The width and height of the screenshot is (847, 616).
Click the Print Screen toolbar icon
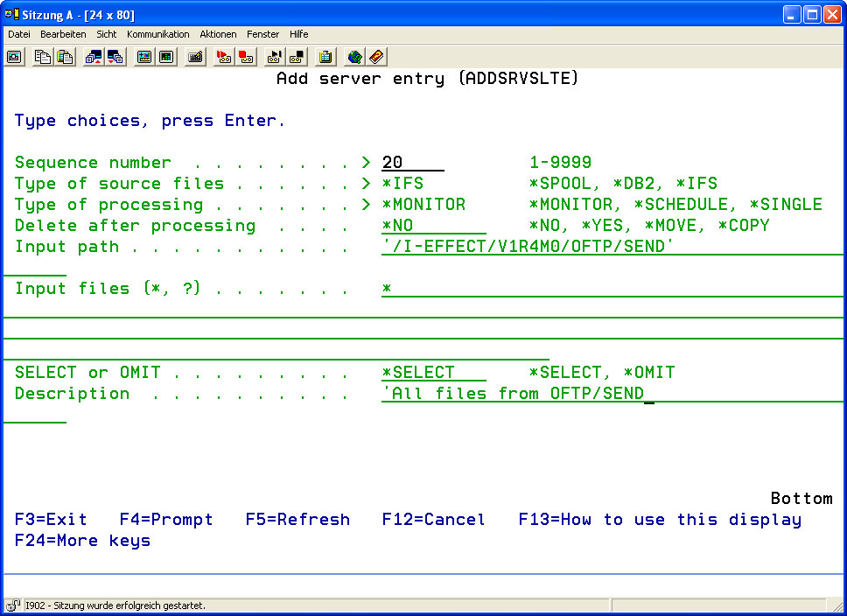[14, 57]
